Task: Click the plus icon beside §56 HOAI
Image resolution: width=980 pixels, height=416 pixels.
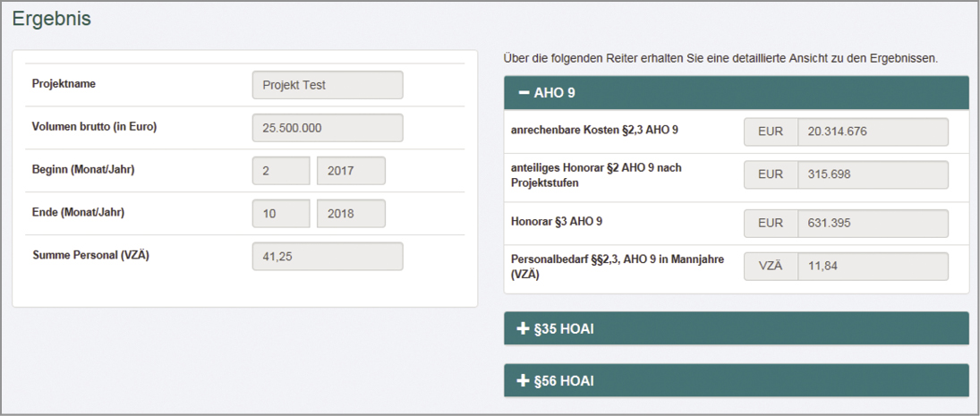Action: [x=524, y=380]
